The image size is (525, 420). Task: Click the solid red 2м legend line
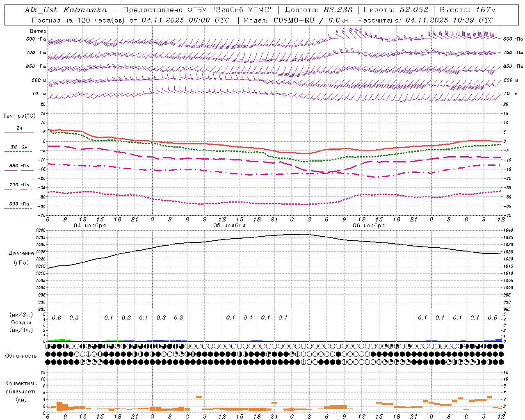[x=19, y=133]
